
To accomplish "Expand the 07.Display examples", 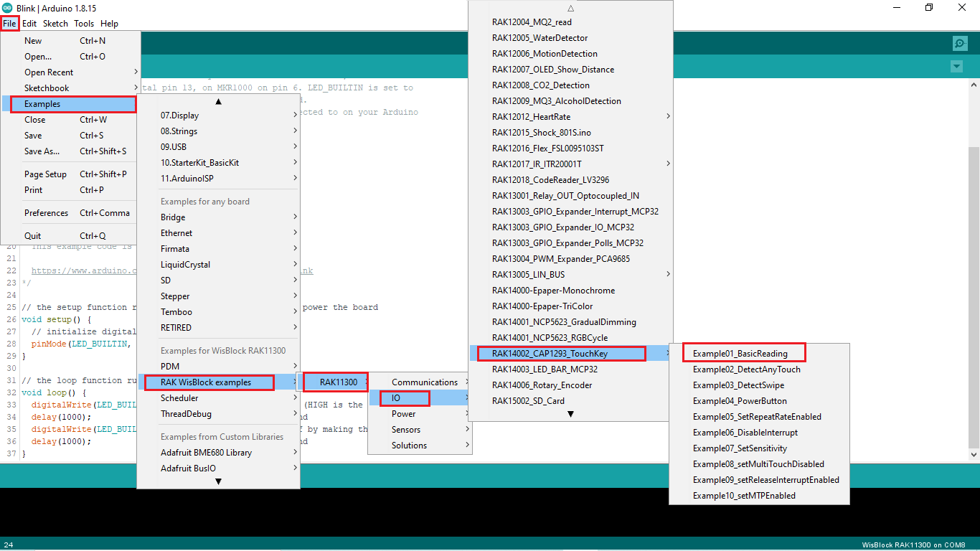I will point(218,116).
